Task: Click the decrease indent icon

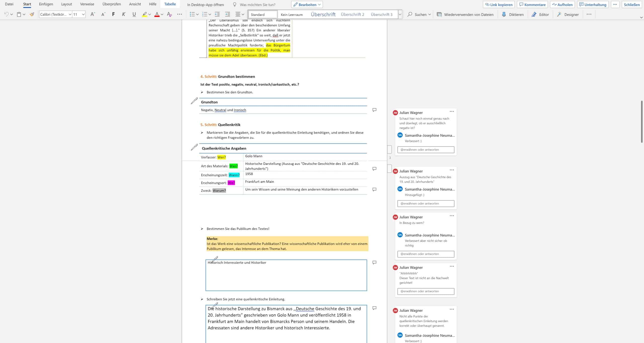Action: 217,14
